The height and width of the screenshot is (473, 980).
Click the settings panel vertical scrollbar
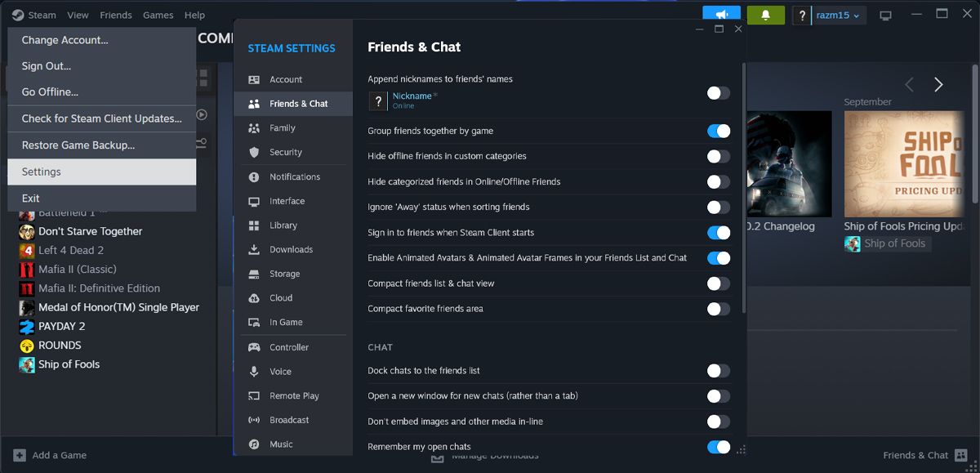coord(742,188)
